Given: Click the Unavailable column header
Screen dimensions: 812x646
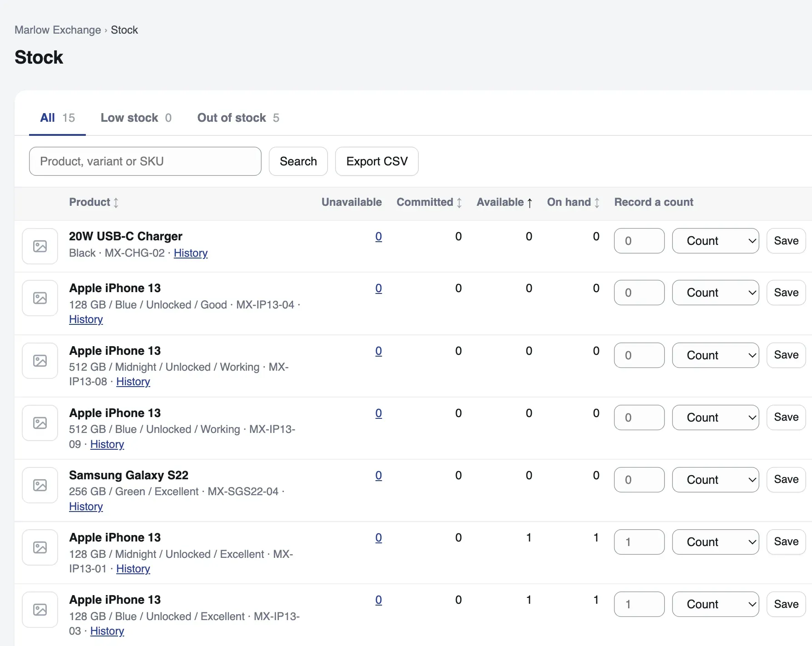Looking at the screenshot, I should (x=352, y=202).
